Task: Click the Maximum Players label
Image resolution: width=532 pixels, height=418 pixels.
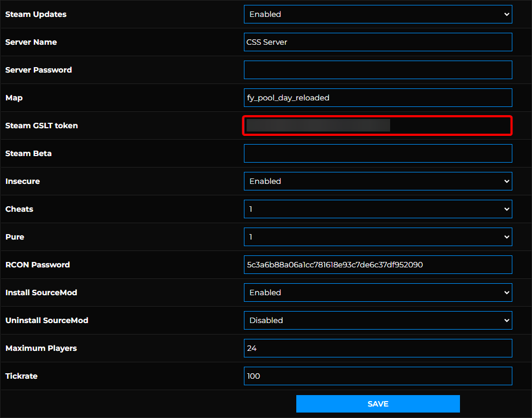Action: coord(41,348)
